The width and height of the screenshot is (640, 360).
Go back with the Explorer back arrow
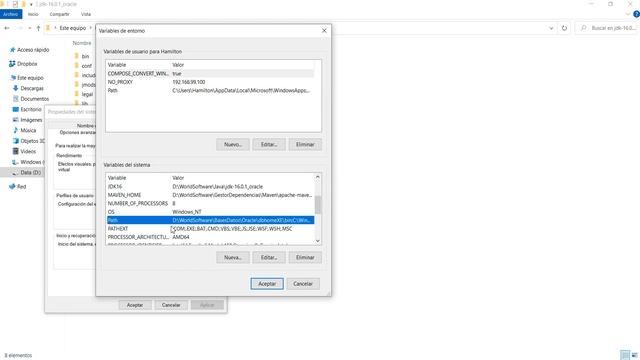7,28
